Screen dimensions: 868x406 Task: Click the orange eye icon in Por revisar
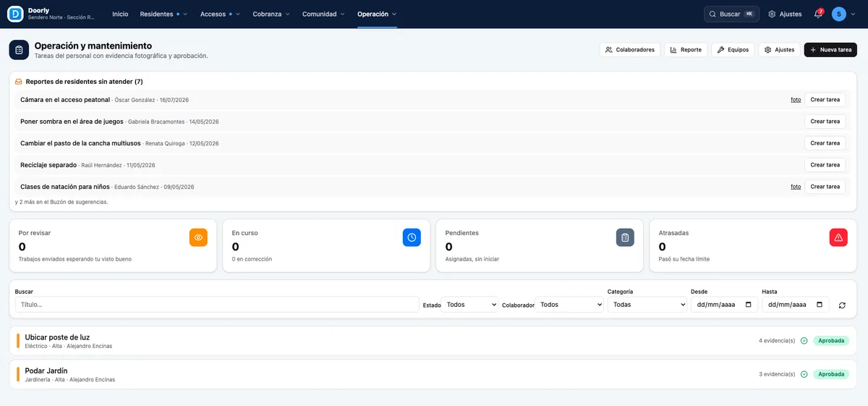(198, 237)
